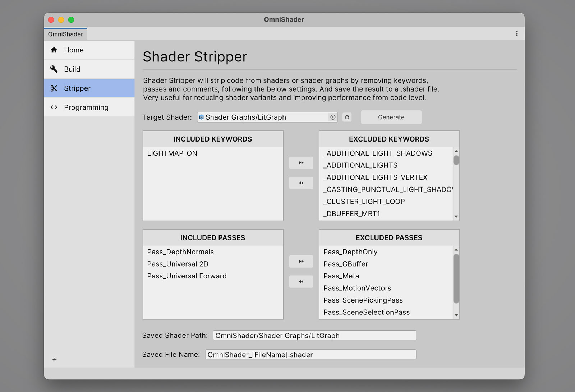Select Pass_DepthNormals in included passes
Screen dimensions: 575x392
213,252
